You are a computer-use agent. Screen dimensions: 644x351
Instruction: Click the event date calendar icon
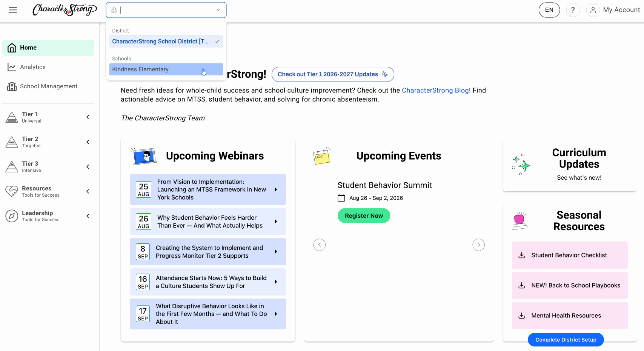[x=341, y=198]
